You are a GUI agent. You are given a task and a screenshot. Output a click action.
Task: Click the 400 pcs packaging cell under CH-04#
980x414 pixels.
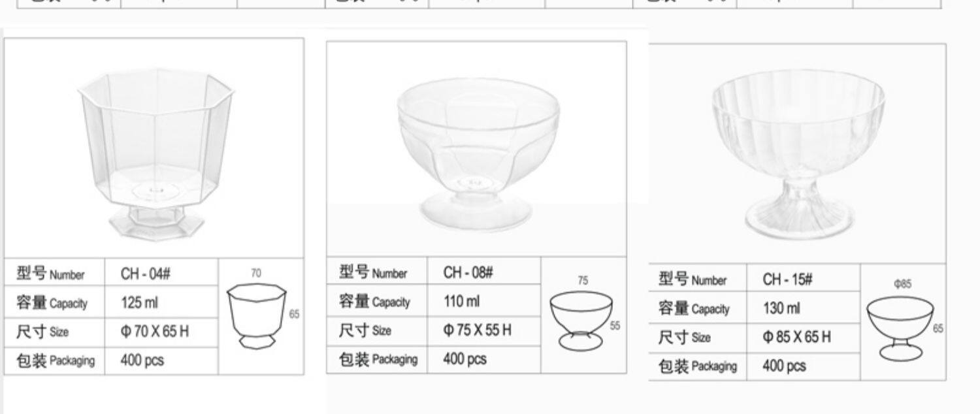coord(161,360)
